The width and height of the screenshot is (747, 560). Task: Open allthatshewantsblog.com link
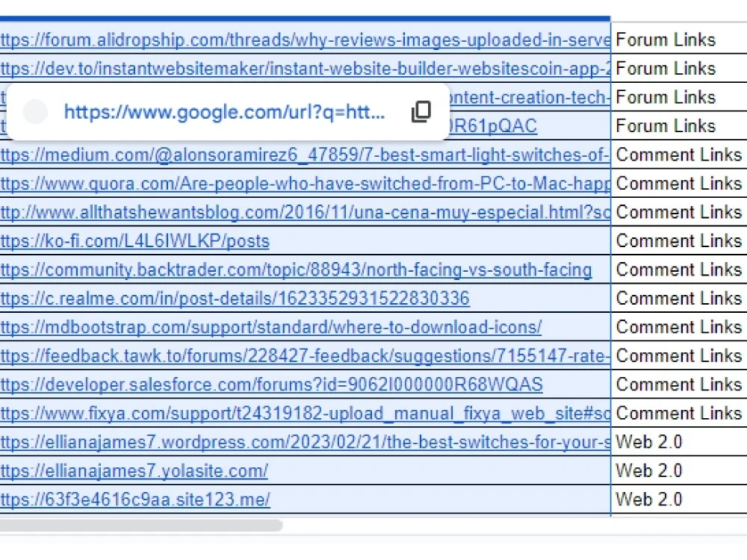pyautogui.click(x=306, y=212)
